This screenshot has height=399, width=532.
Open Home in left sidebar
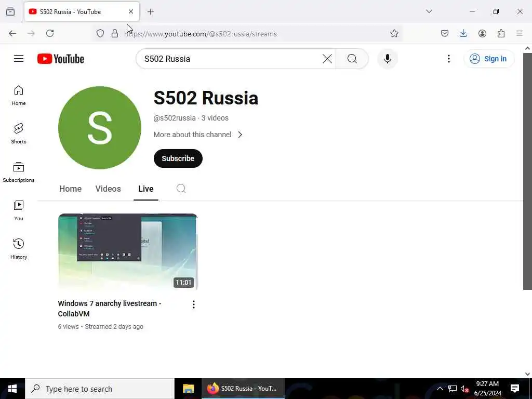pos(19,96)
